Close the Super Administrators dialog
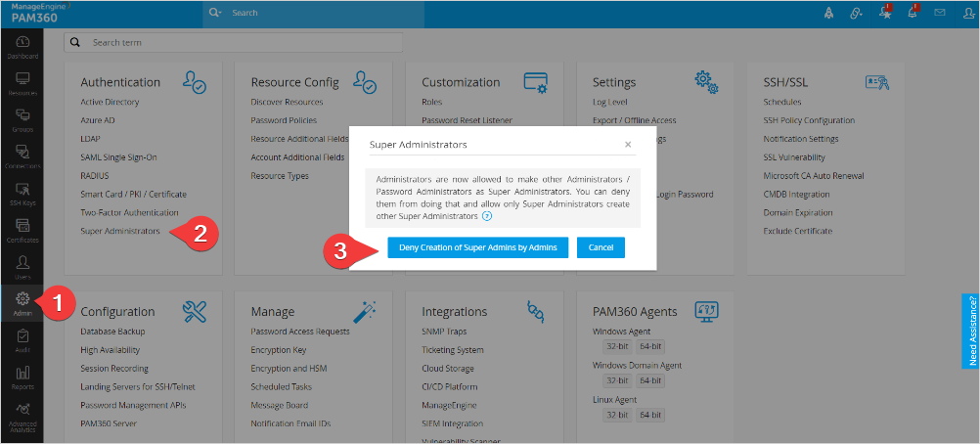 (x=628, y=144)
